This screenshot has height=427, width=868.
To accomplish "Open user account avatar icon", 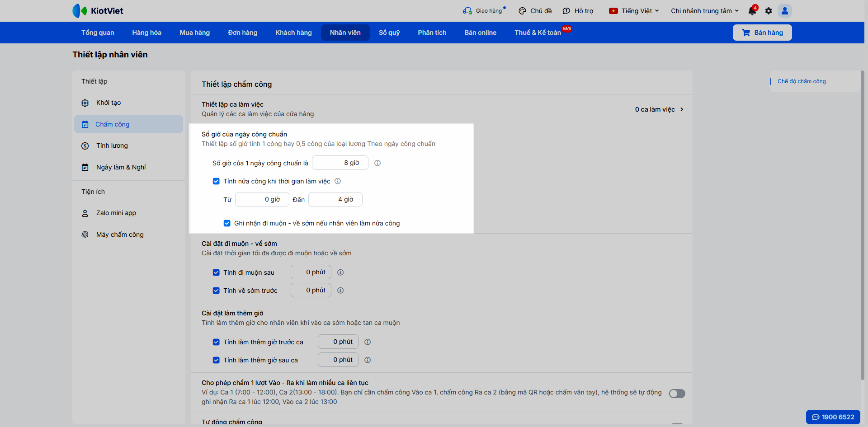I will pyautogui.click(x=785, y=11).
